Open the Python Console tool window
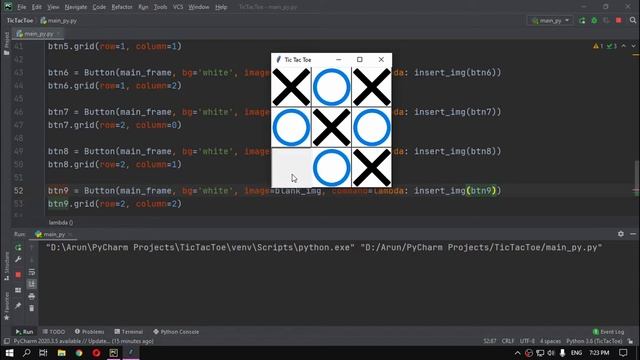 [176, 332]
